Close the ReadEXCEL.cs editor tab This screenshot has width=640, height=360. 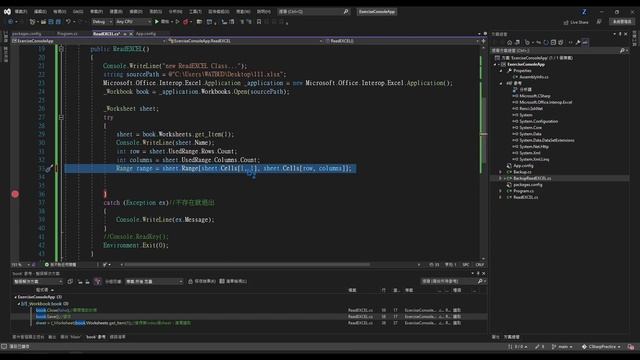tap(131, 34)
